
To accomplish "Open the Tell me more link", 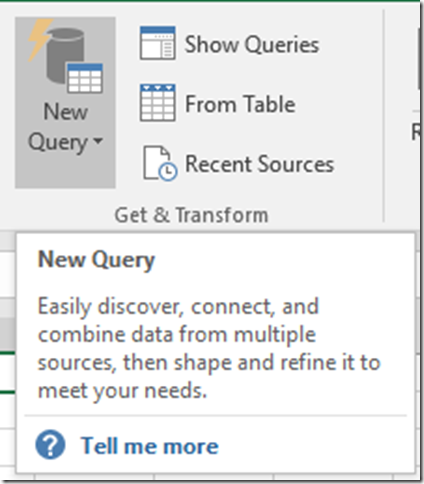I will 149,446.
